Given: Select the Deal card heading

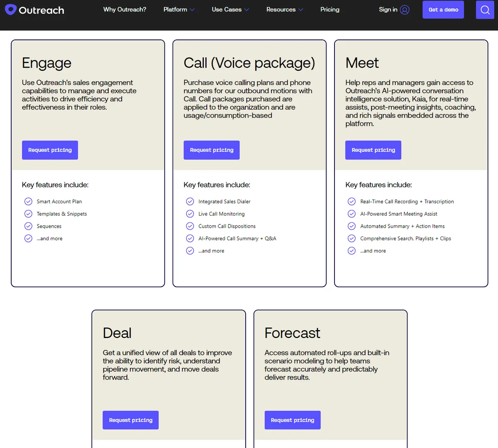Looking at the screenshot, I should pos(117,333).
